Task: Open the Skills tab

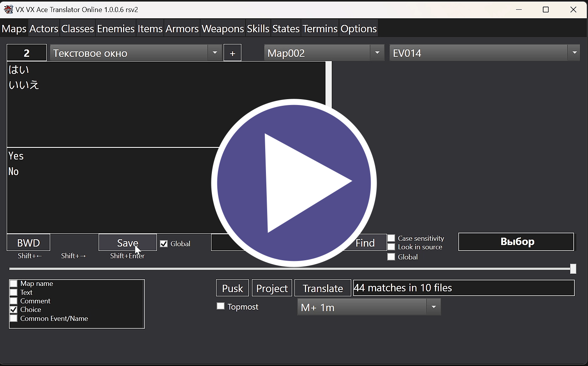Action: pyautogui.click(x=258, y=29)
